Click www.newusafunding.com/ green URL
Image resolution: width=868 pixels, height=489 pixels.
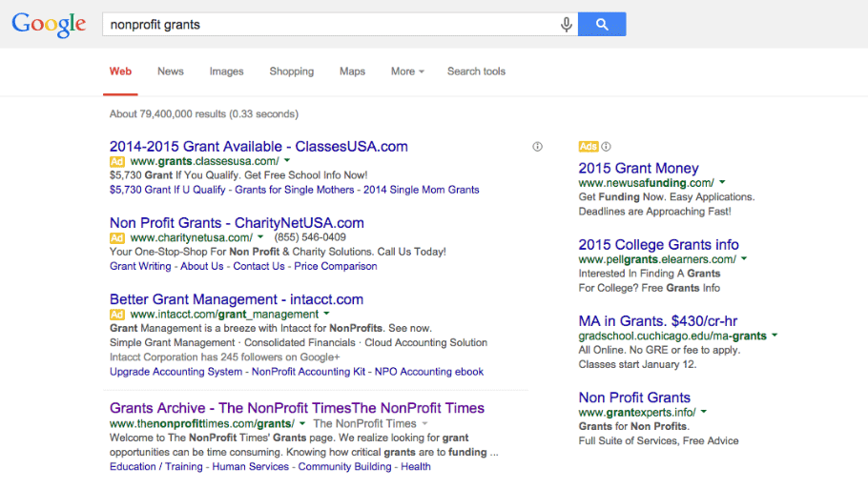click(x=646, y=183)
